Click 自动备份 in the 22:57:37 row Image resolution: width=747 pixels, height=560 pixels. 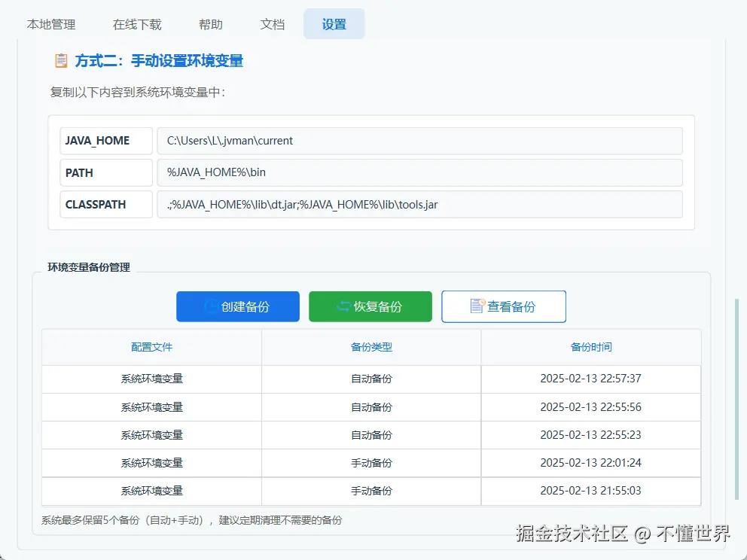371,379
